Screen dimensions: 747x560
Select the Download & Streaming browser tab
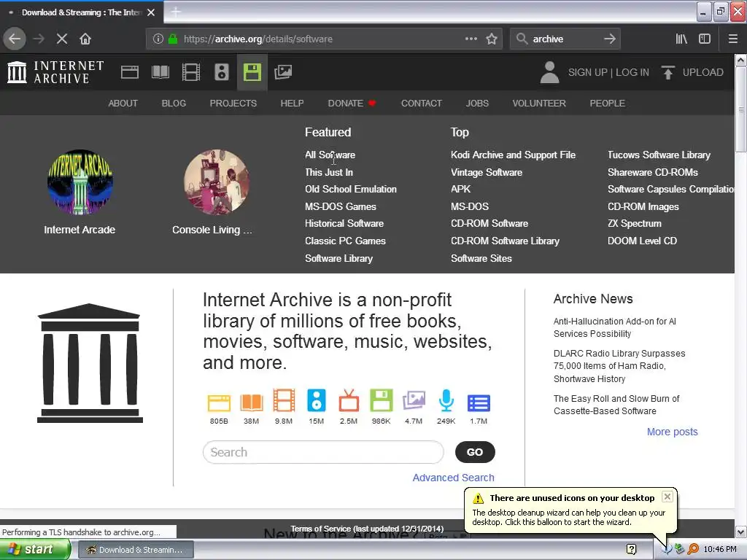tap(81, 12)
